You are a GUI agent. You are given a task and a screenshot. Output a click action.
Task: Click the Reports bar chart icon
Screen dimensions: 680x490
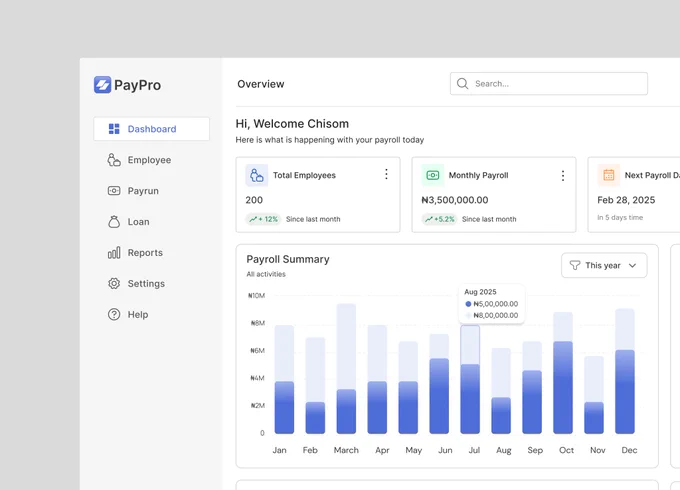114,252
